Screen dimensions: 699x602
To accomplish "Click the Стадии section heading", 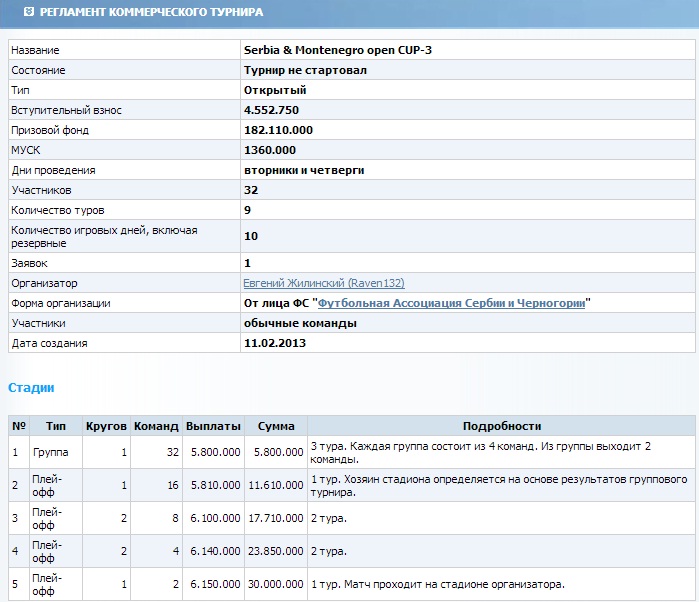I will click(x=31, y=388).
